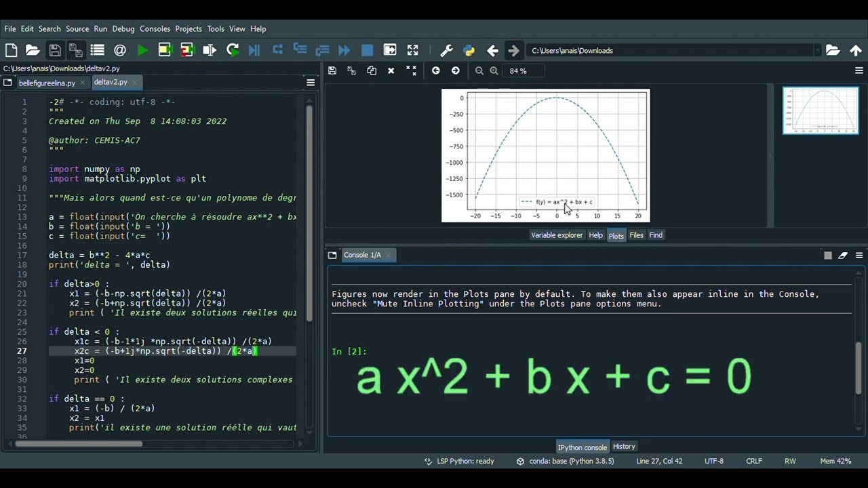Go forward to next cursor position

tap(513, 50)
